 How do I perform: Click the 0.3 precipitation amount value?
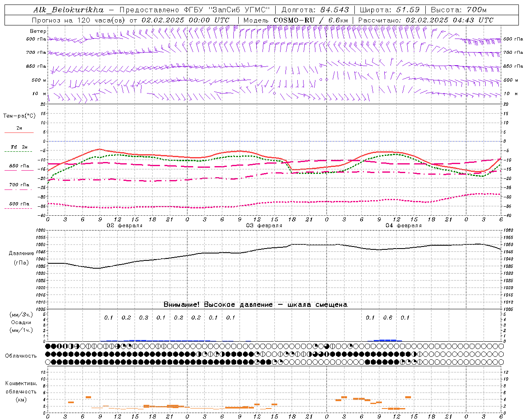(x=144, y=318)
